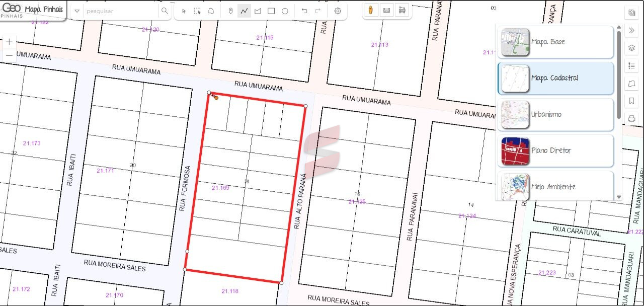The image size is (644, 306).
Task: Collapse the right sidebar with double chevron
Action: point(632,30)
